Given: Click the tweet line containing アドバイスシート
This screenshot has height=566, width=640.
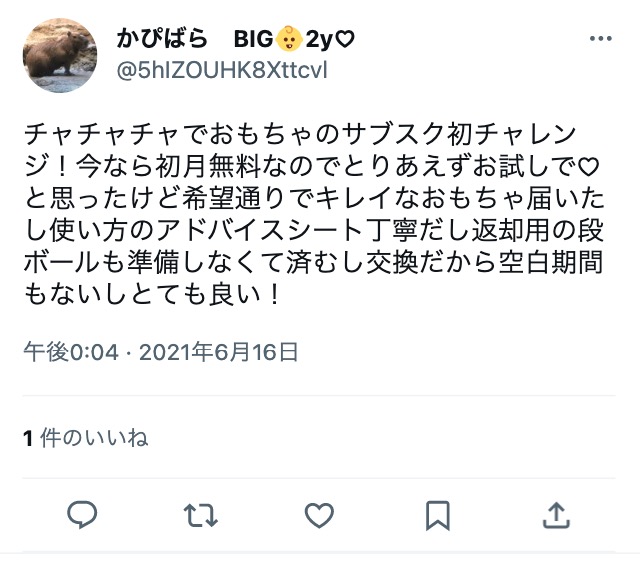Looking at the screenshot, I should [x=313, y=231].
